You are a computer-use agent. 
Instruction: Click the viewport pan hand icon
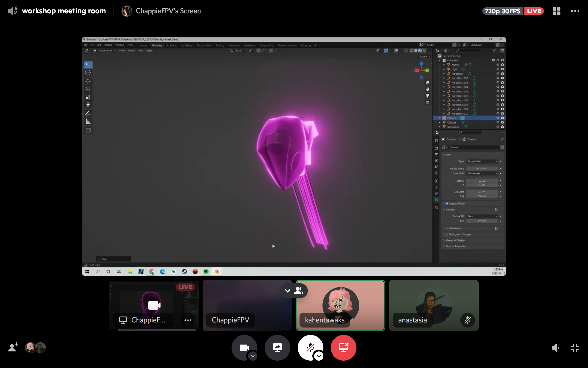pos(427,89)
